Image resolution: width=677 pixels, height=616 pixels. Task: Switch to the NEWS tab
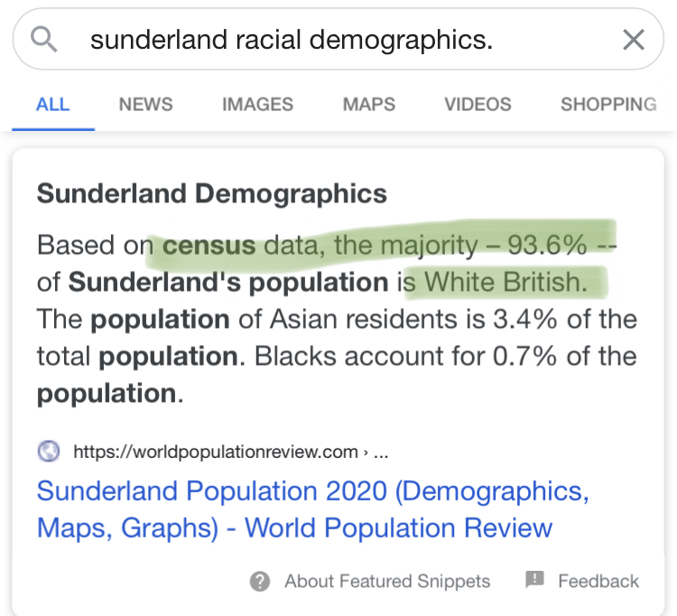pyautogui.click(x=146, y=104)
